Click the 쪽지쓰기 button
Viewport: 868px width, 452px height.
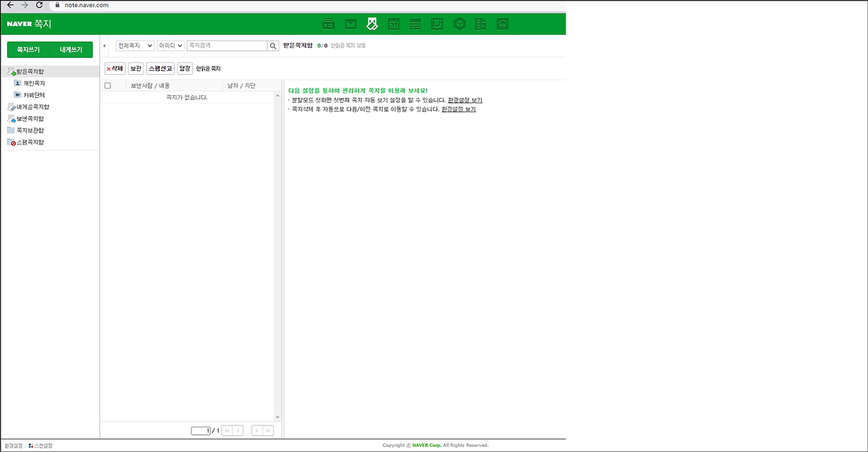28,50
